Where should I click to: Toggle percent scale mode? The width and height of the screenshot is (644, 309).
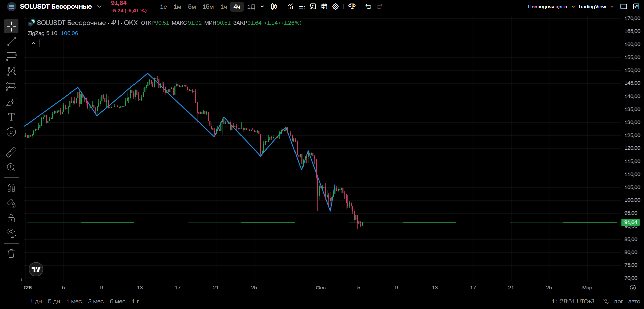point(606,301)
